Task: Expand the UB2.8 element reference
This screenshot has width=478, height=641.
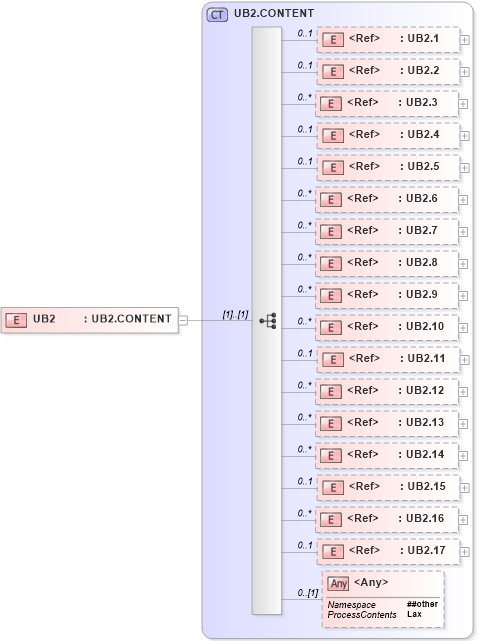Action: click(463, 264)
